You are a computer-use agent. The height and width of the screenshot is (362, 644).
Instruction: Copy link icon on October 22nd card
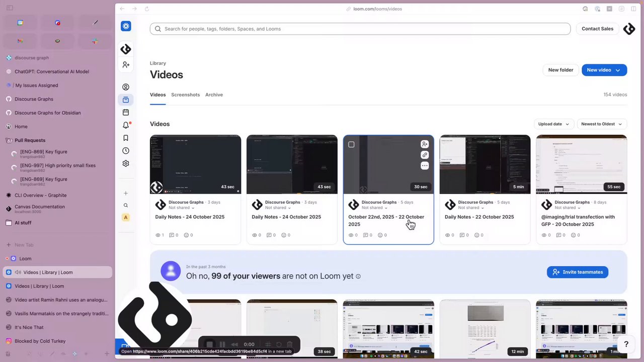tap(425, 155)
